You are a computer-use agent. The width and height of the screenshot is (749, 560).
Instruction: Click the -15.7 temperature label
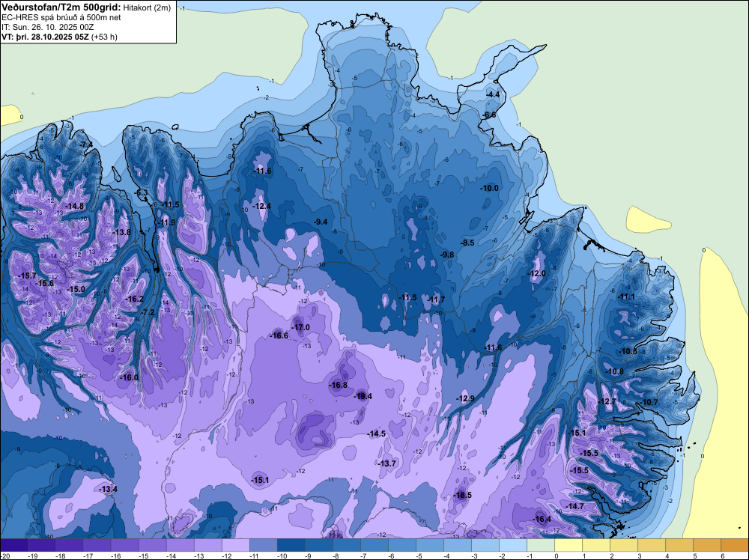27,276
